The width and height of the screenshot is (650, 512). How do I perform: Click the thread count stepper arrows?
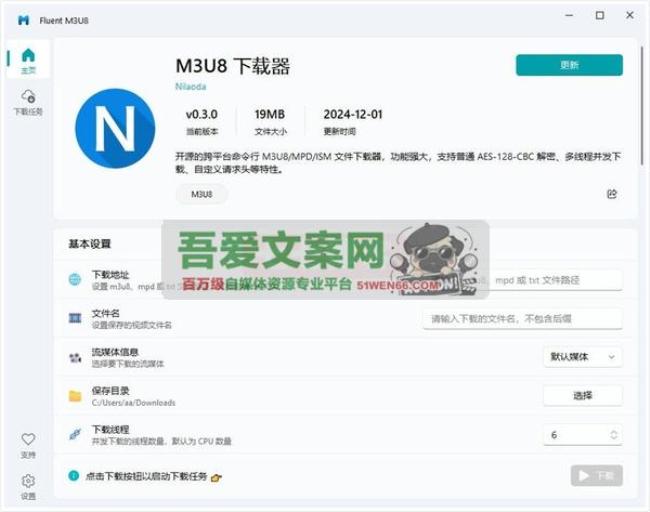tap(614, 434)
